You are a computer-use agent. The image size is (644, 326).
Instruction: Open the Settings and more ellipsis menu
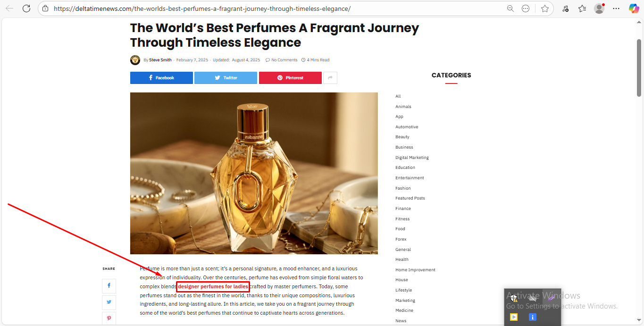(x=616, y=8)
